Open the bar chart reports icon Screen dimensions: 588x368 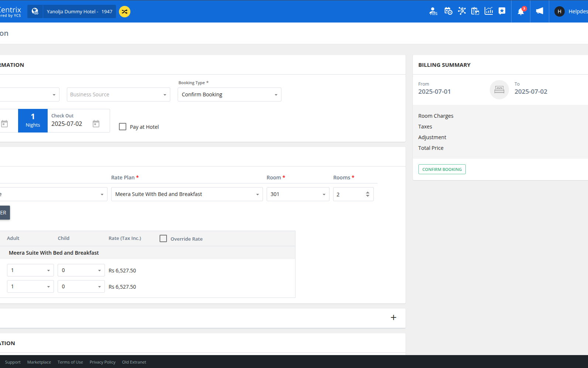[x=489, y=11]
